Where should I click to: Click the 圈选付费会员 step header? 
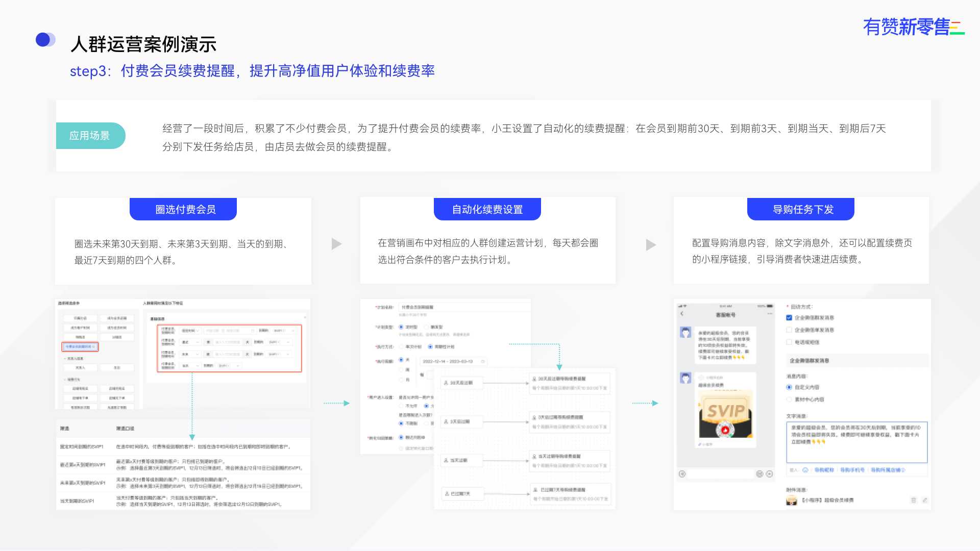coord(183,209)
